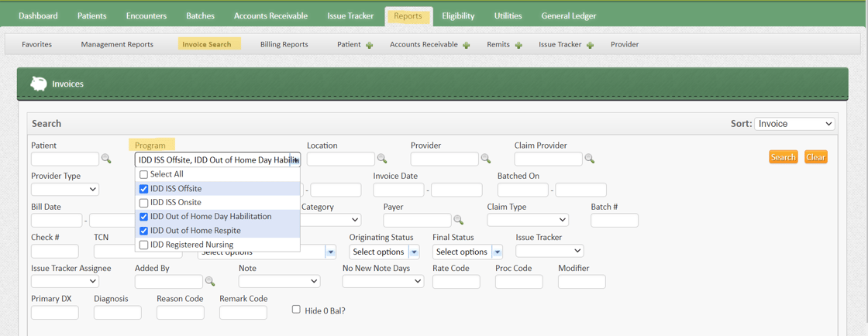This screenshot has width=868, height=336.
Task: Open the Issue Tracker Assignee dropdown
Action: pyautogui.click(x=65, y=281)
